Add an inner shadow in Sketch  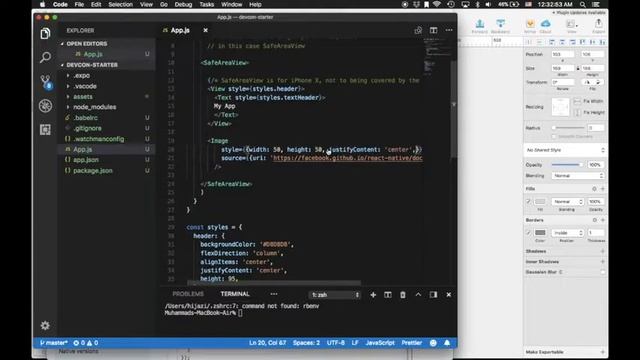click(x=603, y=262)
